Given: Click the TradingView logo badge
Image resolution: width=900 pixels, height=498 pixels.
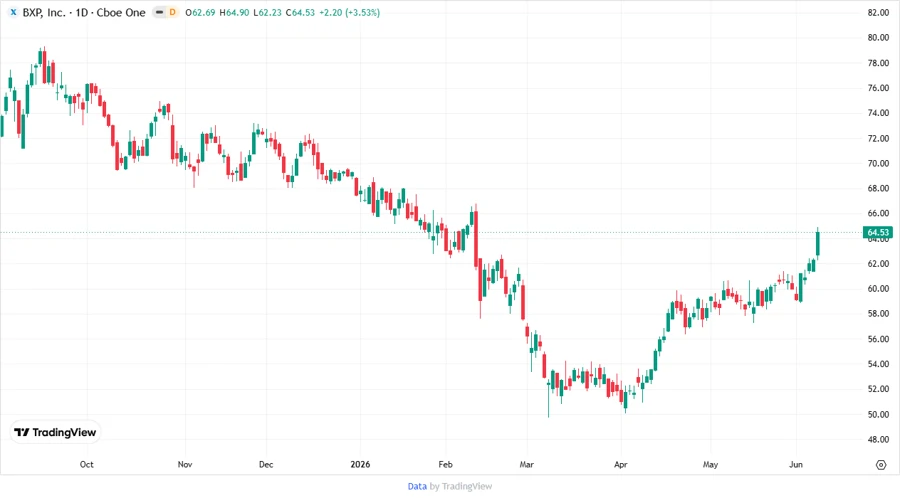Looking at the screenshot, I should tap(55, 432).
